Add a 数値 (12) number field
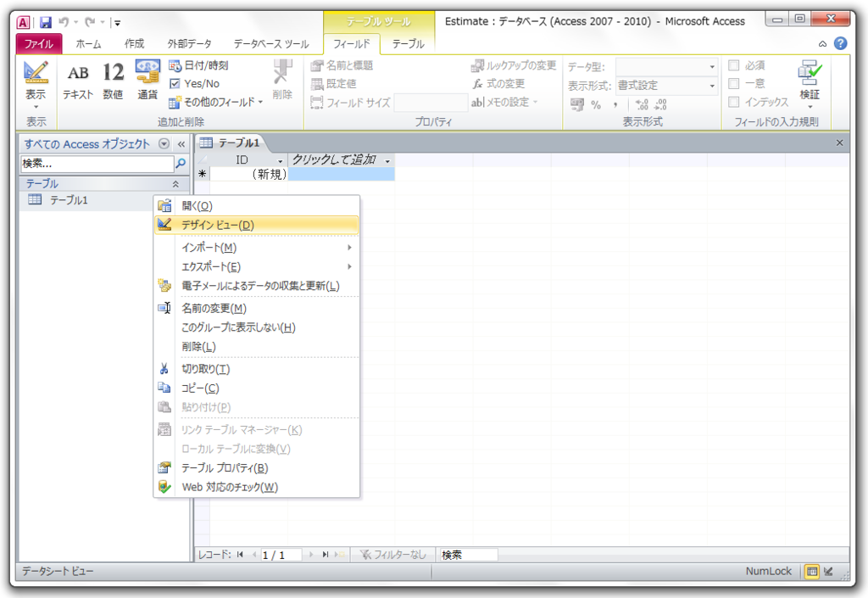The width and height of the screenshot is (868, 598). [113, 81]
